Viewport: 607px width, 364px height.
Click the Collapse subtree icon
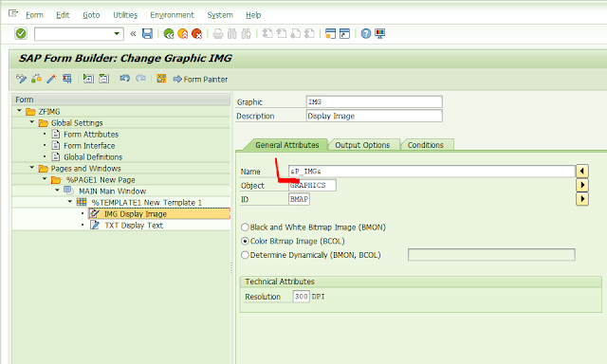[103, 79]
